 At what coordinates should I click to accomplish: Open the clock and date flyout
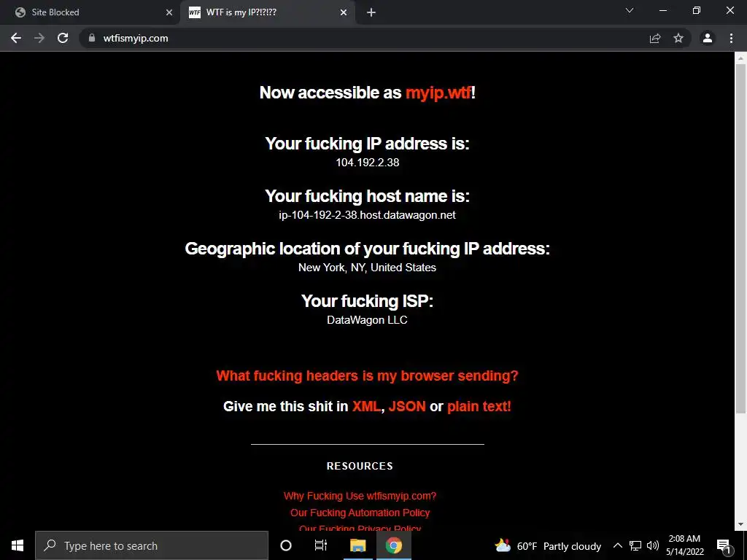coord(684,545)
